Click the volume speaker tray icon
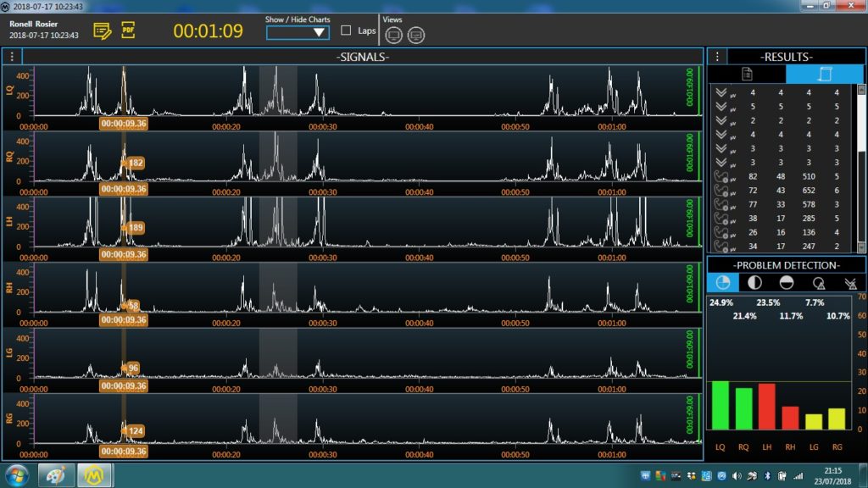868x488 pixels. (x=737, y=476)
